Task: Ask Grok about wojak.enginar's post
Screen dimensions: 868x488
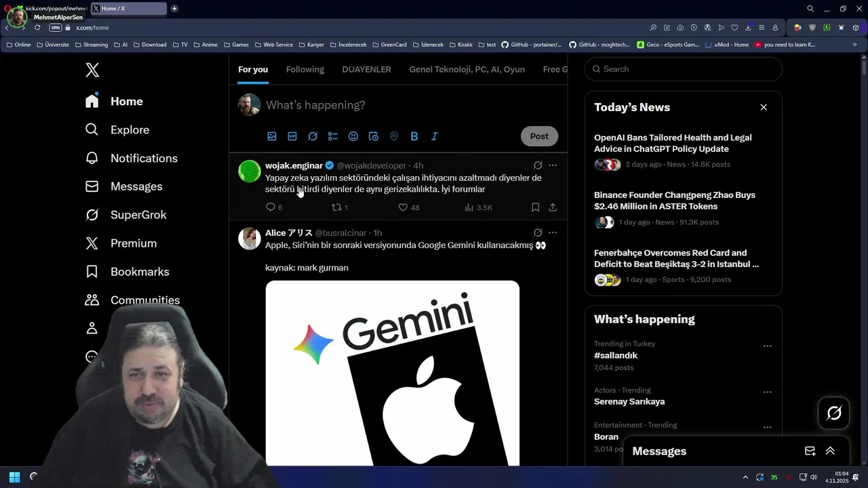Action: pyautogui.click(x=538, y=165)
